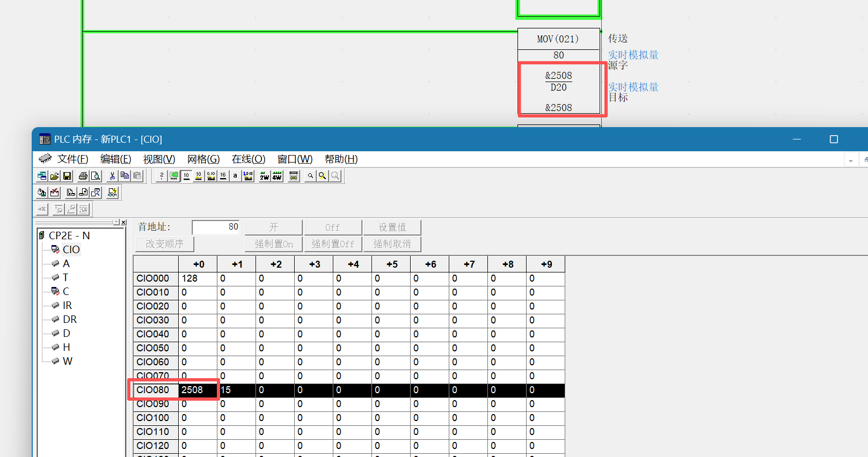Click the 强制置On button
Image resolution: width=868 pixels, height=457 pixels.
tap(274, 244)
